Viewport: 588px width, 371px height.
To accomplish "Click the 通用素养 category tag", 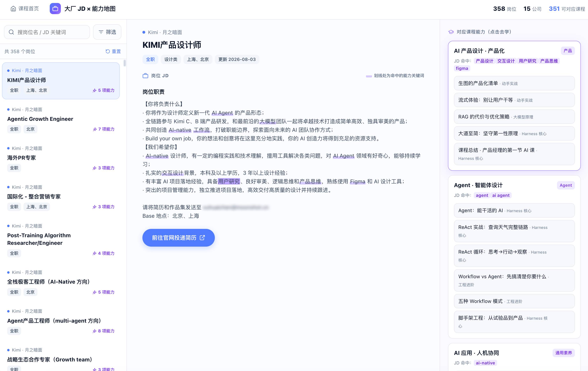I will (x=564, y=353).
